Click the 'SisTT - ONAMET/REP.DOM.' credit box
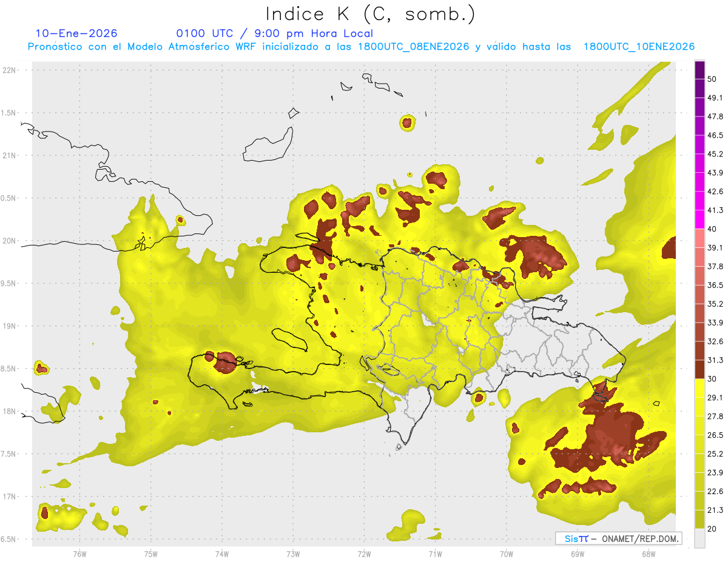Viewport: 728px width, 562px height. click(x=618, y=538)
